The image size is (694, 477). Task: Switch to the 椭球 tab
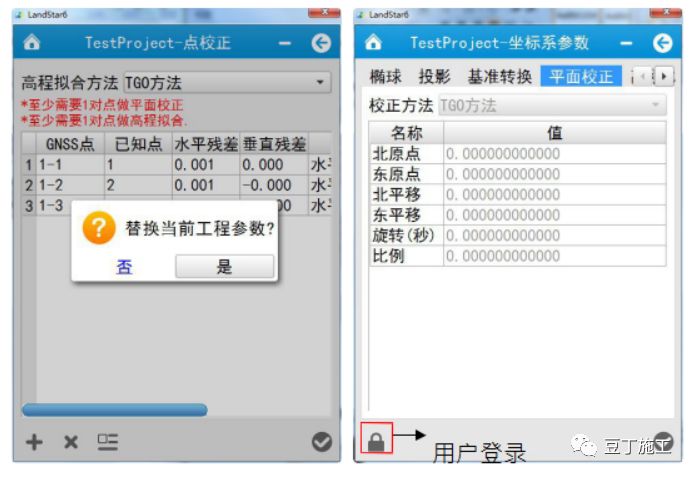tap(386, 77)
